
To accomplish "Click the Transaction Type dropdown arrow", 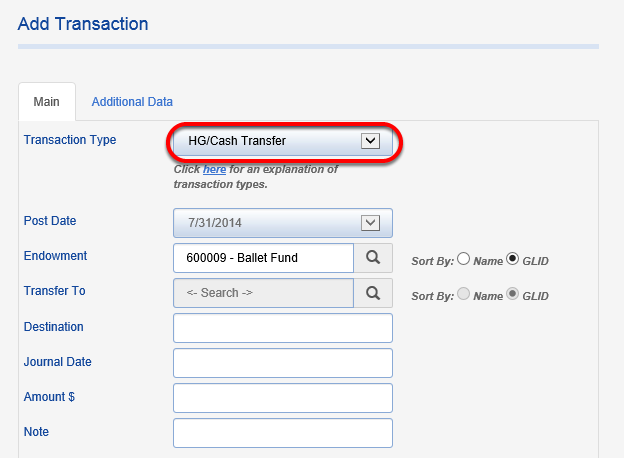I will 370,141.
